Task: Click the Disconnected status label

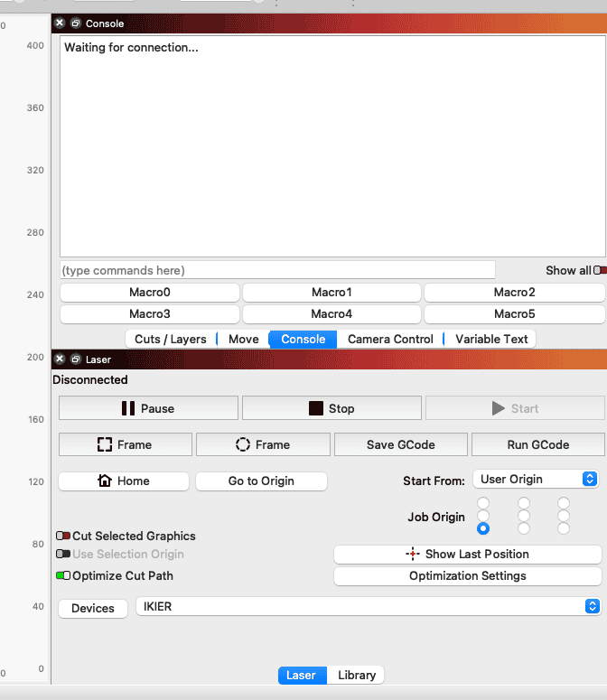Action: click(90, 379)
